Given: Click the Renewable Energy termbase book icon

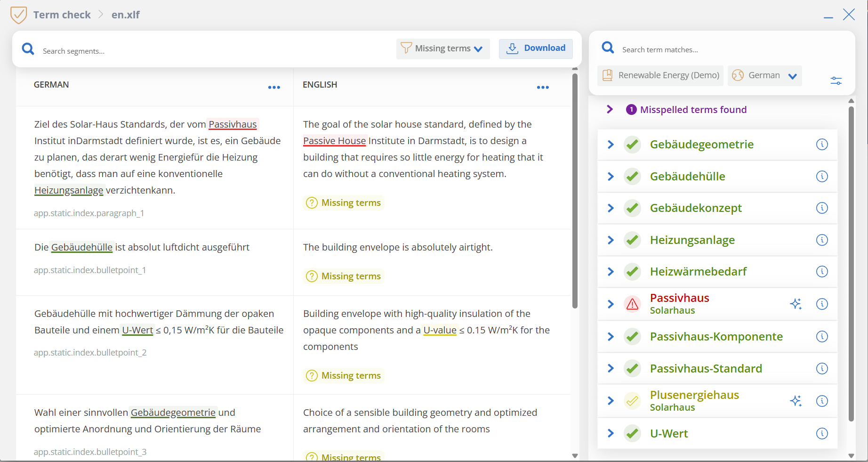Looking at the screenshot, I should click(x=608, y=75).
